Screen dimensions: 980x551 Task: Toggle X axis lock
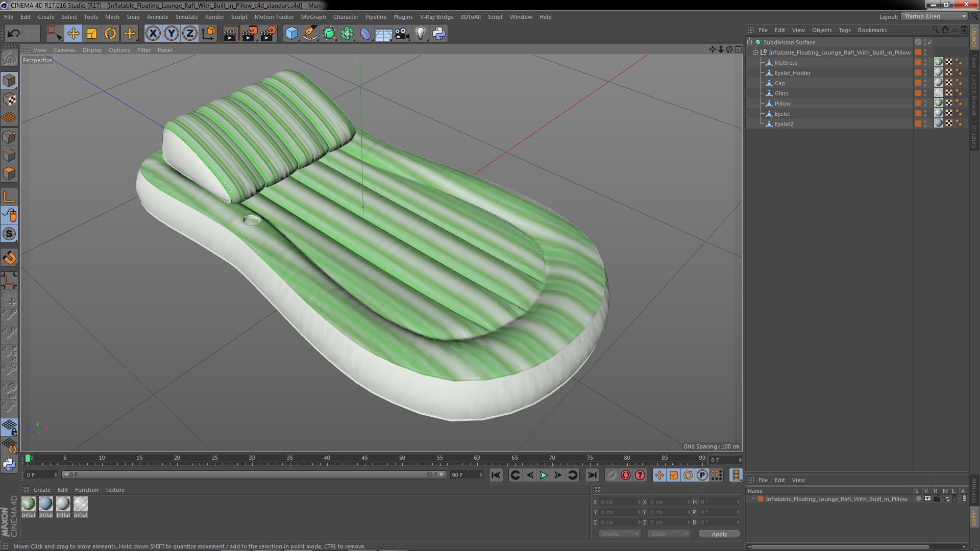pos(153,34)
